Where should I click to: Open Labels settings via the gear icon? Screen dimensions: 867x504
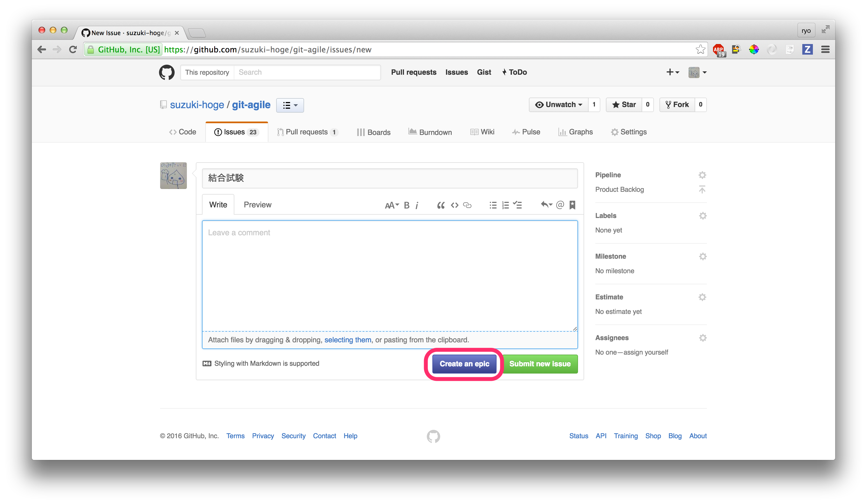pyautogui.click(x=703, y=215)
